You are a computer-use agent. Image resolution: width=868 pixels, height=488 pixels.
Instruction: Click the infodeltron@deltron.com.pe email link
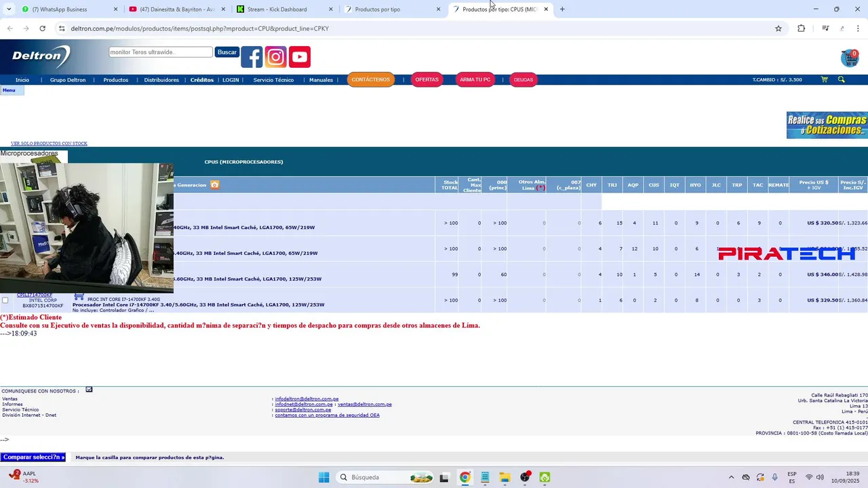click(x=307, y=399)
